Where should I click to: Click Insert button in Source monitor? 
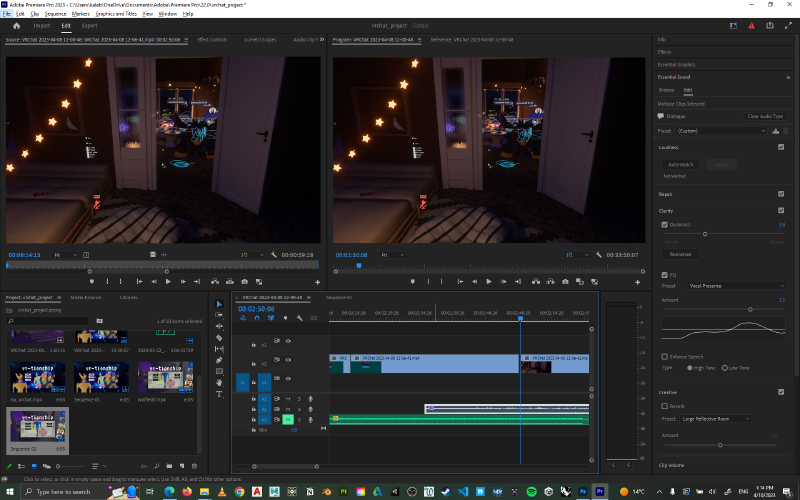pos(215,282)
